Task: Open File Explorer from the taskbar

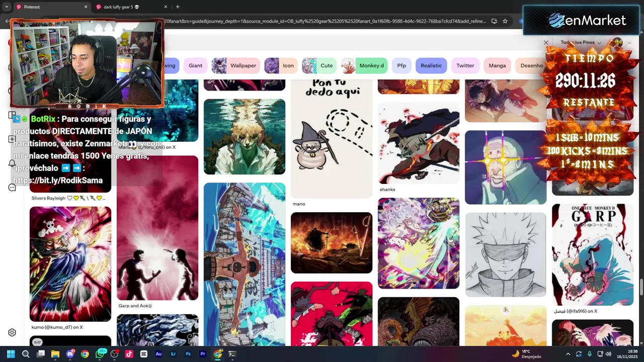Action: pos(55,354)
